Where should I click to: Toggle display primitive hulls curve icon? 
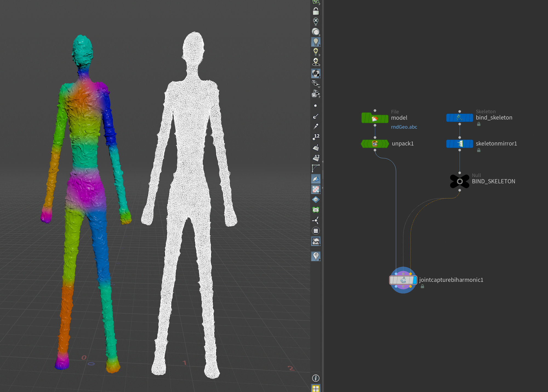coord(316,168)
